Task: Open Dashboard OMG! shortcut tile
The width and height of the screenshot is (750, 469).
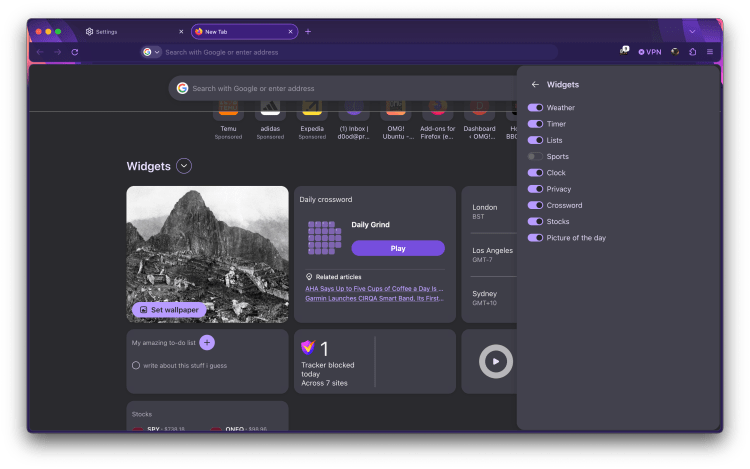Action: coord(479,120)
